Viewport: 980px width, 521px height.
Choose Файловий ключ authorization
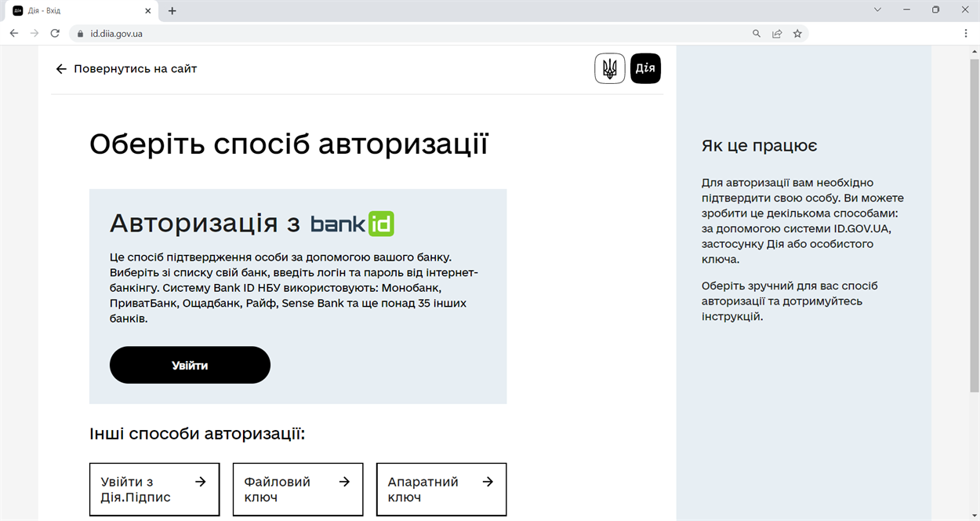point(298,490)
